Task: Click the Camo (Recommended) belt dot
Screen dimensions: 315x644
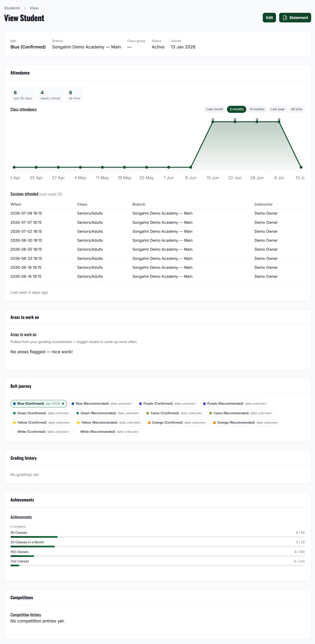Action: tap(211, 413)
